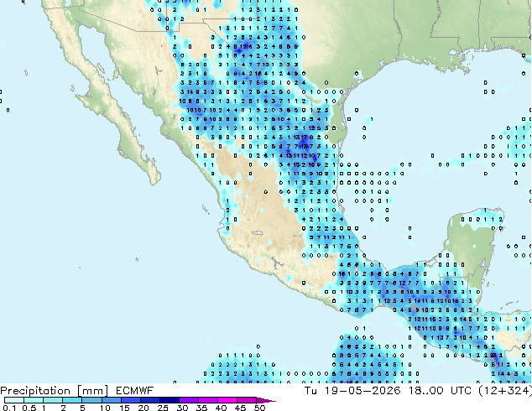Viewport: 532px width, 411px height.
Task: Click the '[mm]' unit label
Action: click(92, 391)
